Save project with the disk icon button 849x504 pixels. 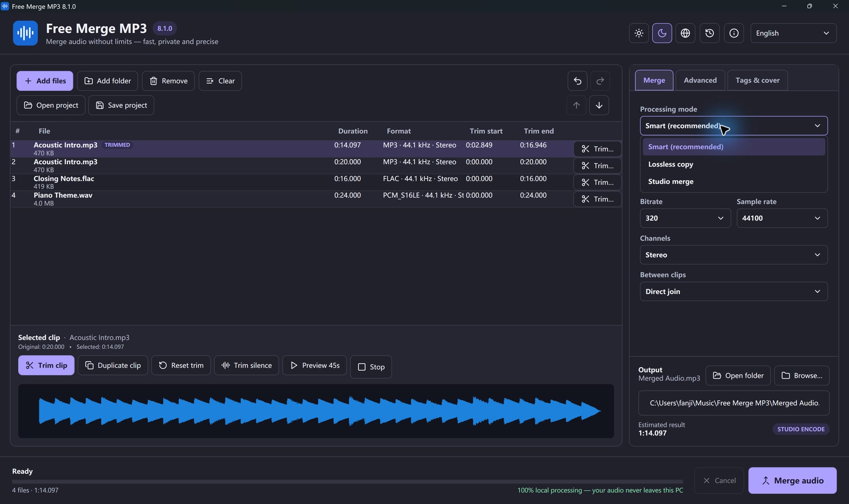point(121,105)
